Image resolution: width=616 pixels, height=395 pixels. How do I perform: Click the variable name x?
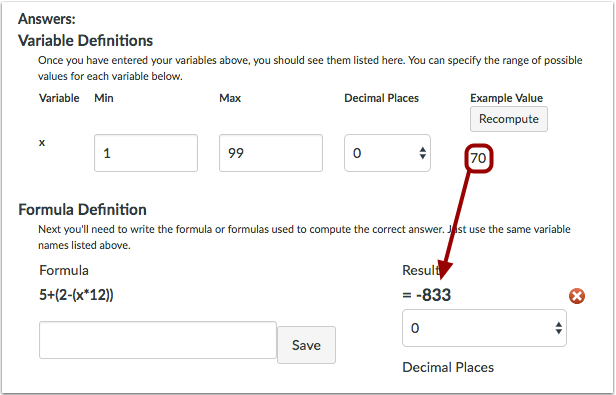42,143
